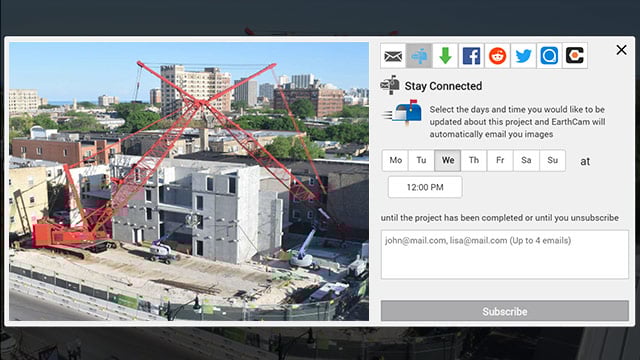
Task: Toggle Tuesday (Tu) day button
Action: (421, 160)
